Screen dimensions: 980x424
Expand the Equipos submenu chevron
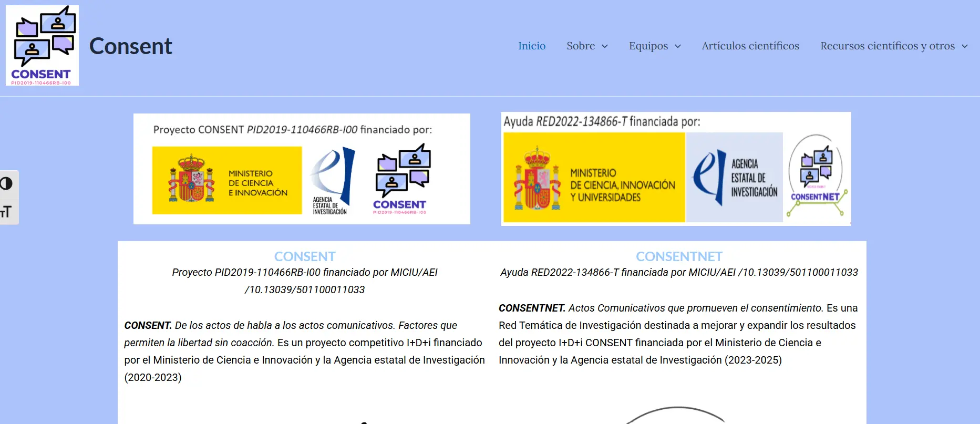(678, 46)
